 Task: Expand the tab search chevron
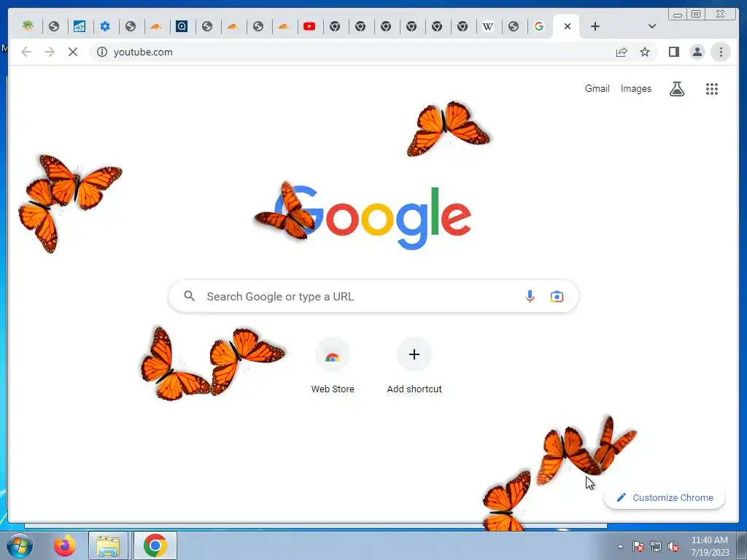tap(652, 26)
